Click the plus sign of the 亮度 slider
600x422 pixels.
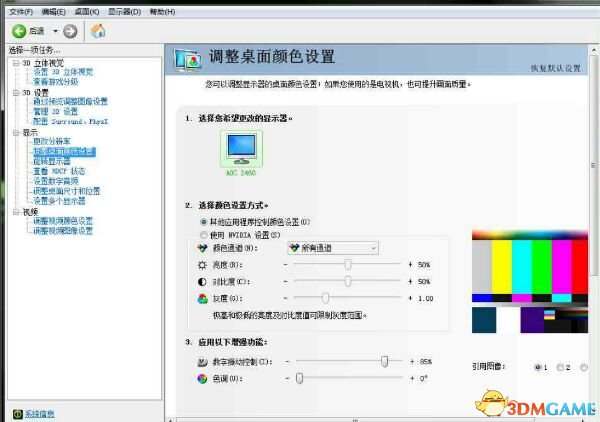tap(411, 264)
